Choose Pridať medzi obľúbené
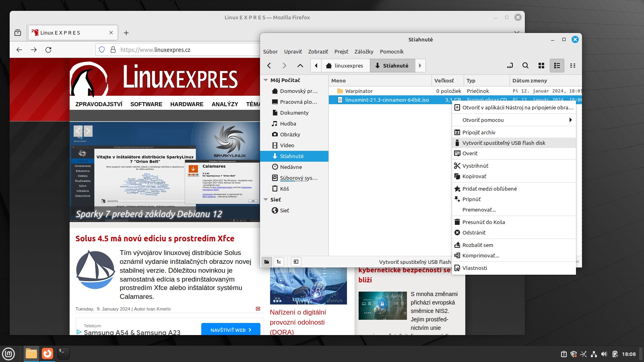This screenshot has width=644, height=362. pyautogui.click(x=514, y=189)
